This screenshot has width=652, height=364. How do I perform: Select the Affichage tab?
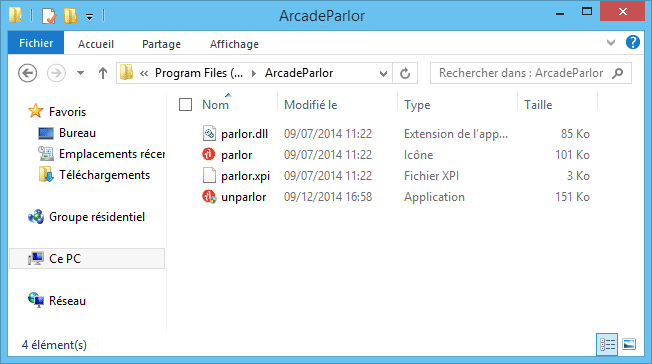(234, 44)
